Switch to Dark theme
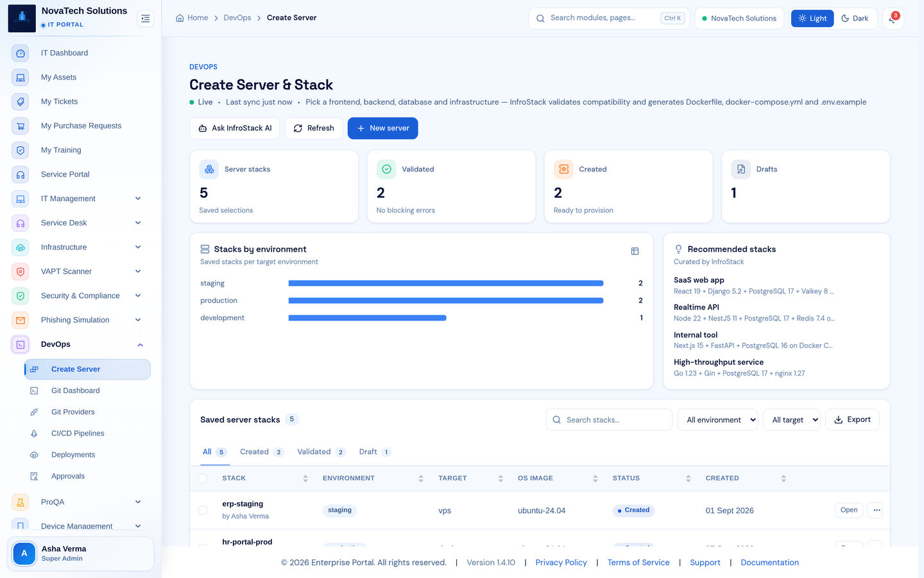Screen dimensions: 924x578 pyautogui.click(x=855, y=19)
